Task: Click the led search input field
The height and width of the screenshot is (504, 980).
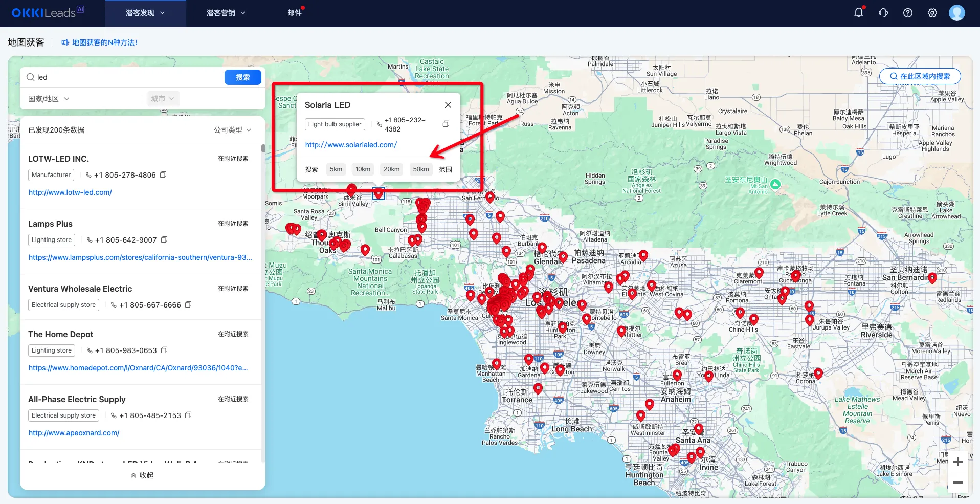Action: pyautogui.click(x=128, y=77)
